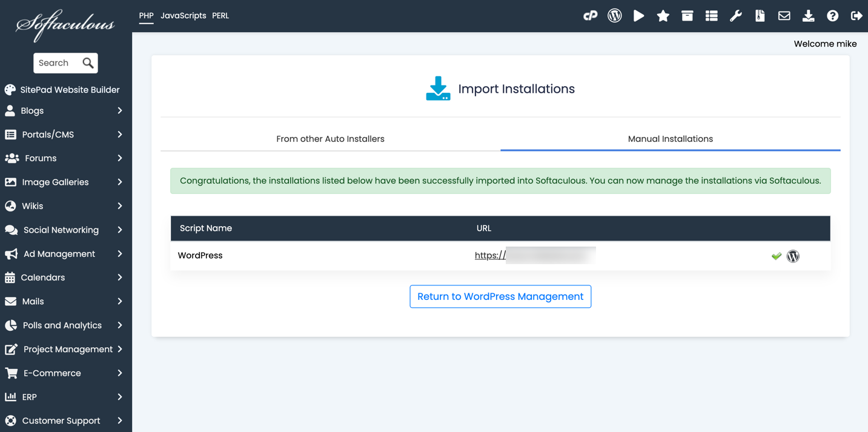Click the play demos icon
Screen dimensions: 868x432
pyautogui.click(x=638, y=16)
